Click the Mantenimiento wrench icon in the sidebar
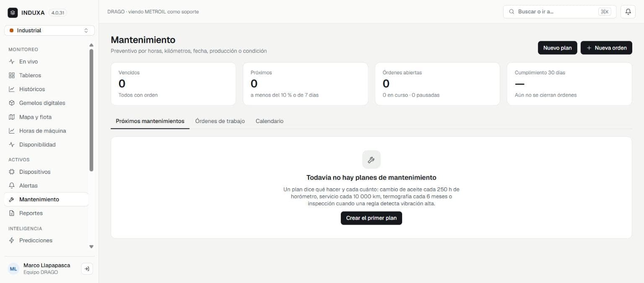Screen dimensions: 644x283 pyautogui.click(x=12, y=199)
